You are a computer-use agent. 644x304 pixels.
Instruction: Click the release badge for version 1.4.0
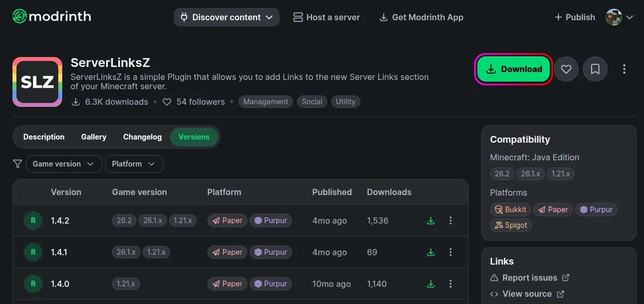coord(33,284)
